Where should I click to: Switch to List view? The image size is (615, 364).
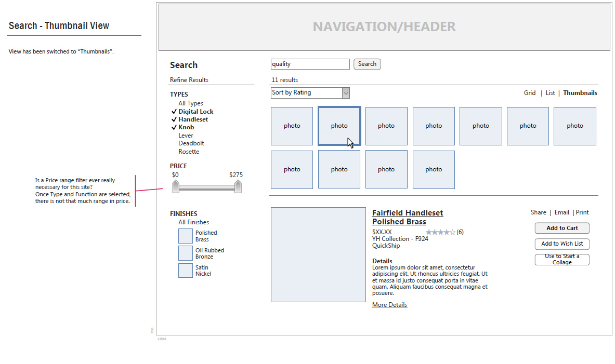click(x=550, y=93)
